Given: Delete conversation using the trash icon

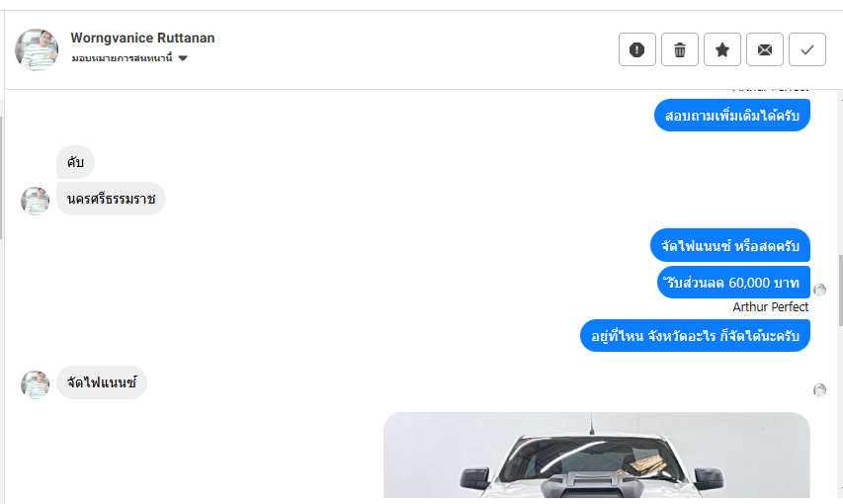Looking at the screenshot, I should tap(680, 49).
